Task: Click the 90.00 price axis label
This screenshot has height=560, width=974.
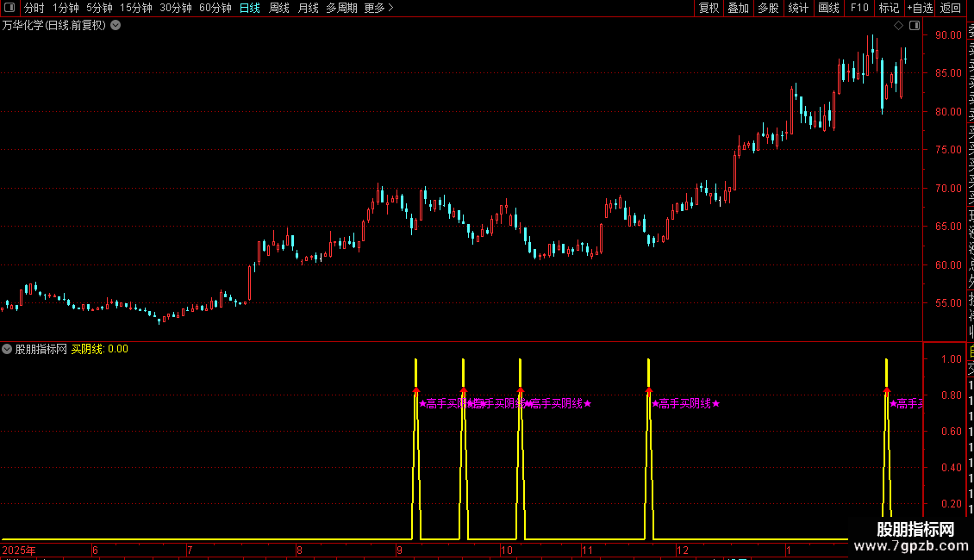Action: click(x=948, y=34)
